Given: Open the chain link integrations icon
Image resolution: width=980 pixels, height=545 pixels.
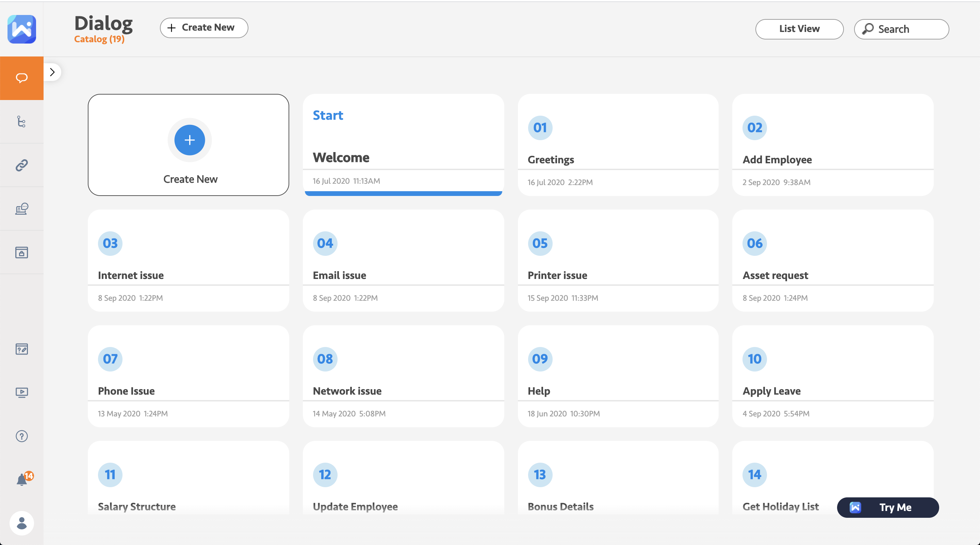Looking at the screenshot, I should tap(22, 165).
